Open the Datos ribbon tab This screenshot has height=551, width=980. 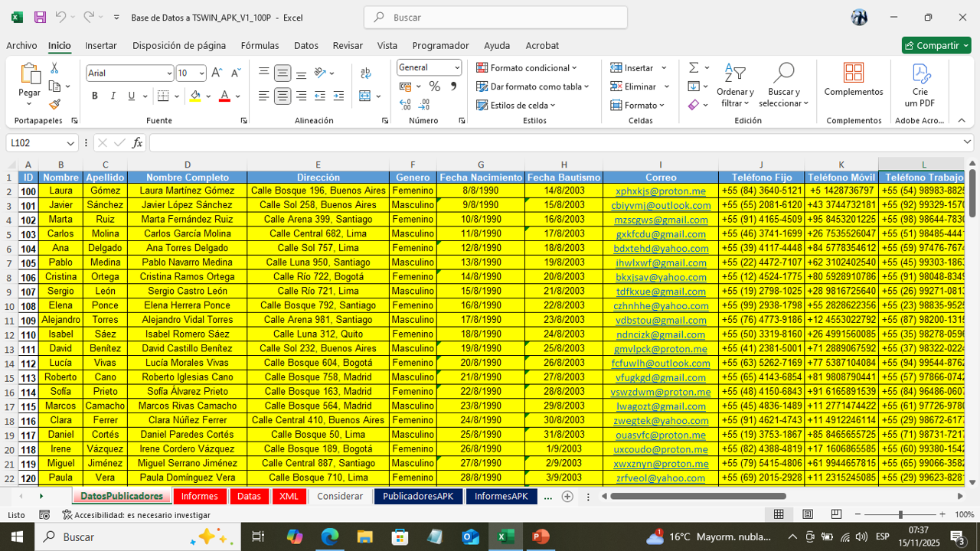[x=306, y=46]
